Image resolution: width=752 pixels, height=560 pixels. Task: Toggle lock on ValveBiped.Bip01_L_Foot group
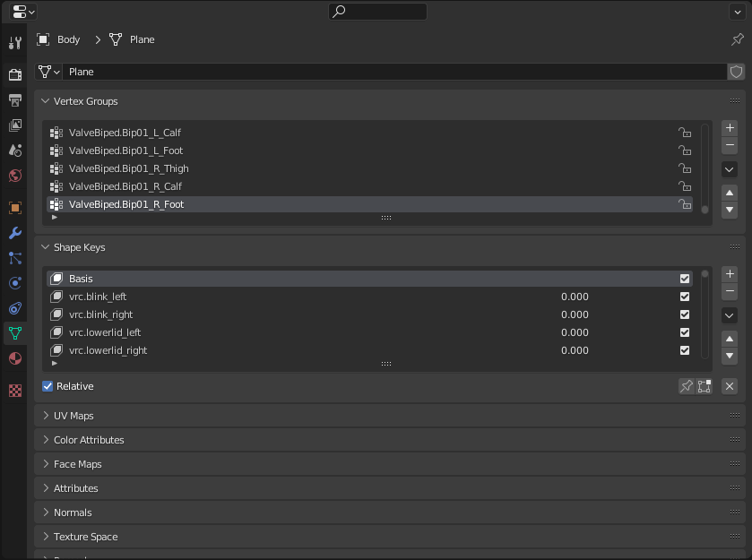click(x=685, y=151)
